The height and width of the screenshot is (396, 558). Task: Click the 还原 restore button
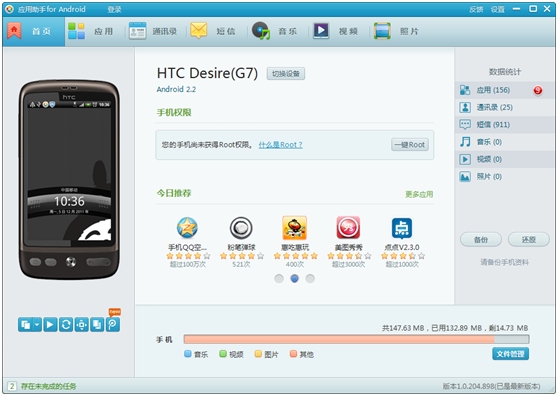point(528,239)
